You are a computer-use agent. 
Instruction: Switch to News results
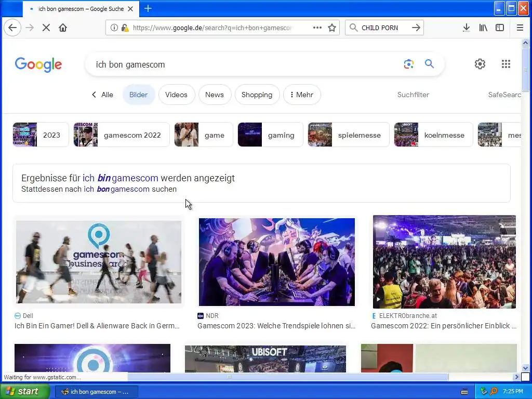pos(215,95)
